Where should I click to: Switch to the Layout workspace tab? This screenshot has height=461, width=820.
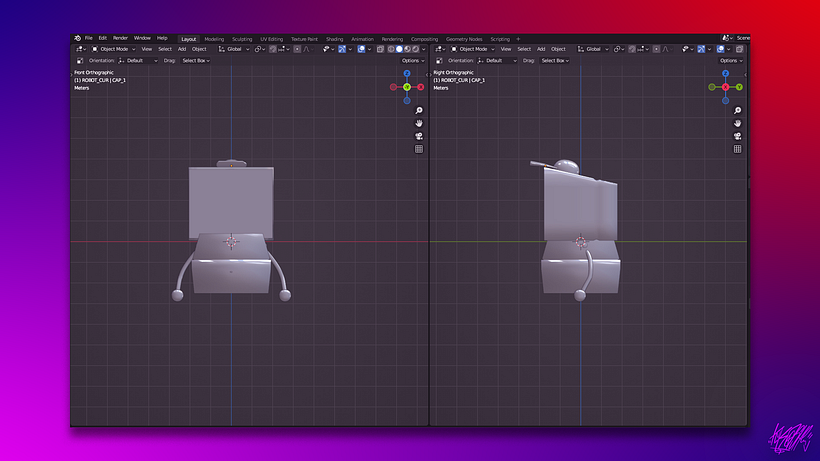tap(188, 39)
